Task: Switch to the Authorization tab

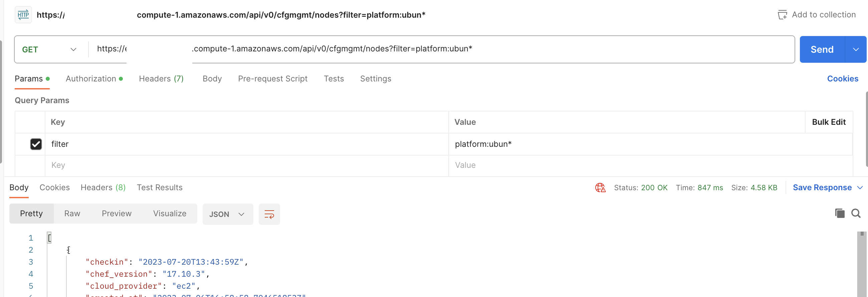Action: (x=94, y=79)
